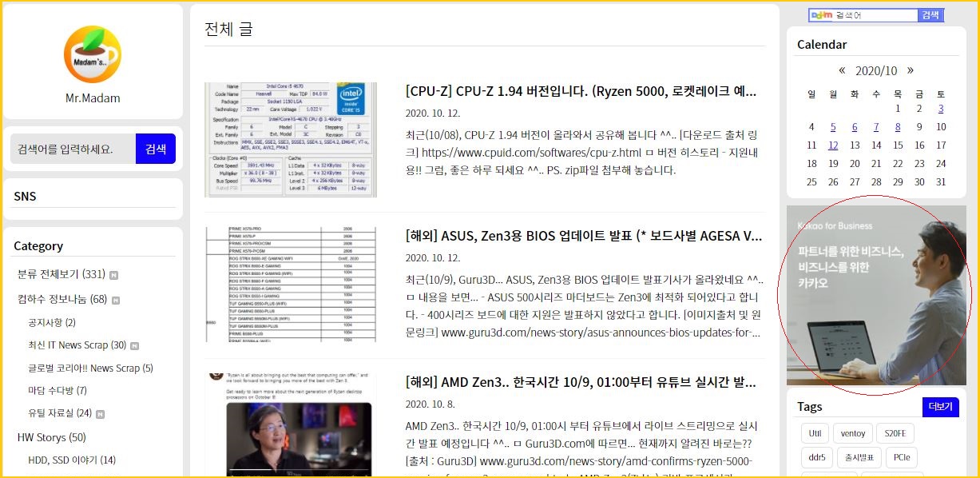
Task: Click the blue 검색 button in left sidebar
Action: (156, 149)
